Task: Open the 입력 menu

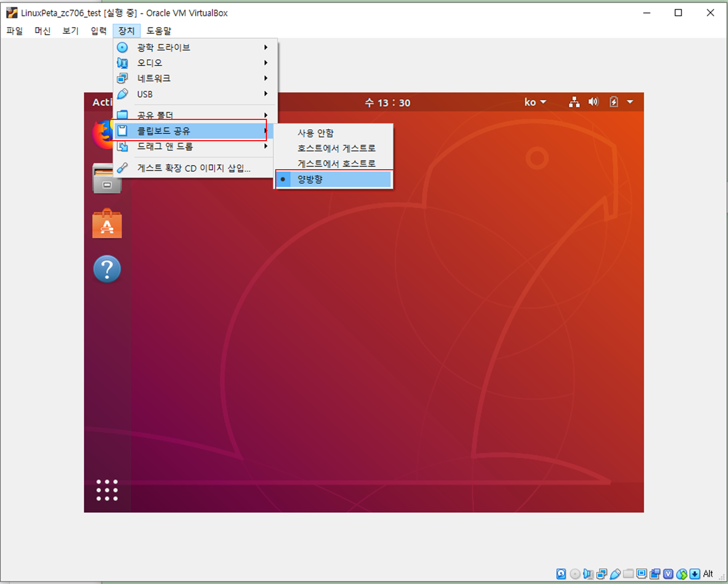Action: 99,31
